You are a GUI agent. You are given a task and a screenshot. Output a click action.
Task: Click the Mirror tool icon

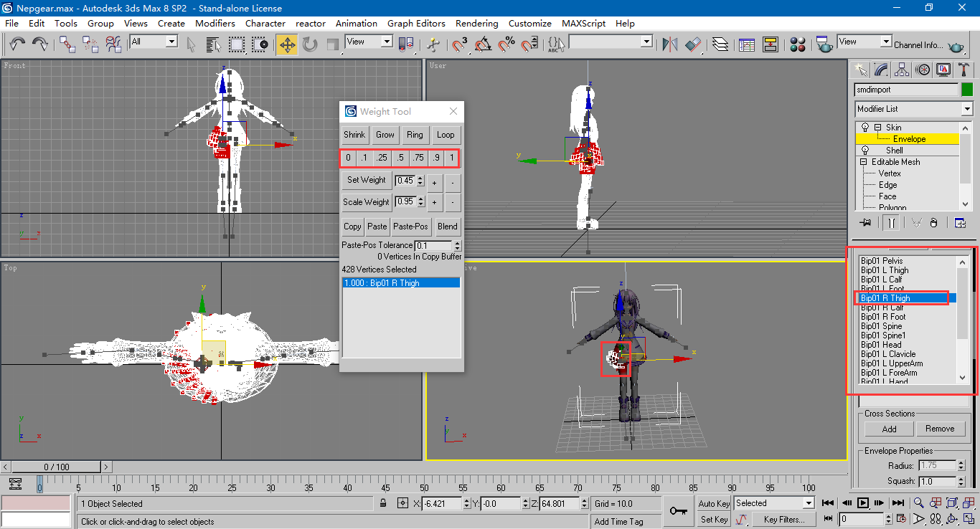669,45
